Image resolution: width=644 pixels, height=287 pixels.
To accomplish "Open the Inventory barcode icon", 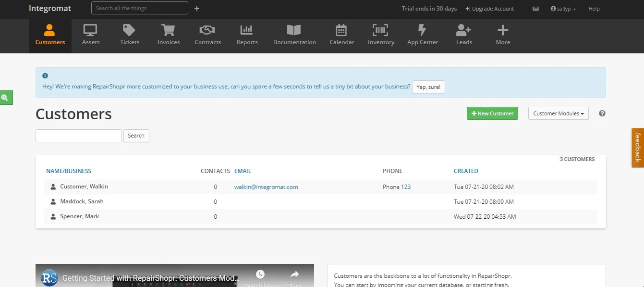I will pos(381,30).
